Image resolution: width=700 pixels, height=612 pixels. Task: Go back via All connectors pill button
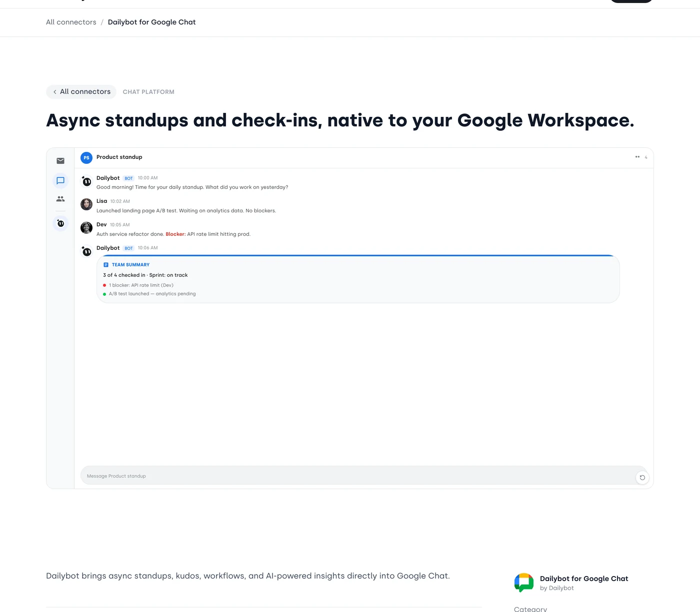(81, 92)
